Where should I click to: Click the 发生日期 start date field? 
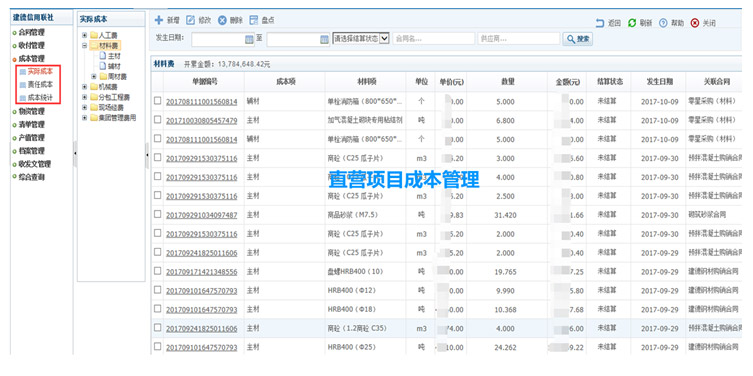223,39
